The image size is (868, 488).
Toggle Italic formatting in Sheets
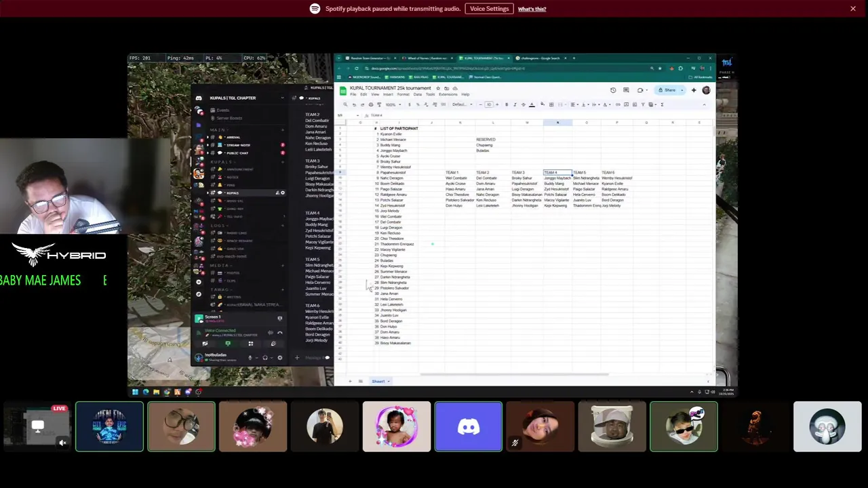pyautogui.click(x=515, y=104)
